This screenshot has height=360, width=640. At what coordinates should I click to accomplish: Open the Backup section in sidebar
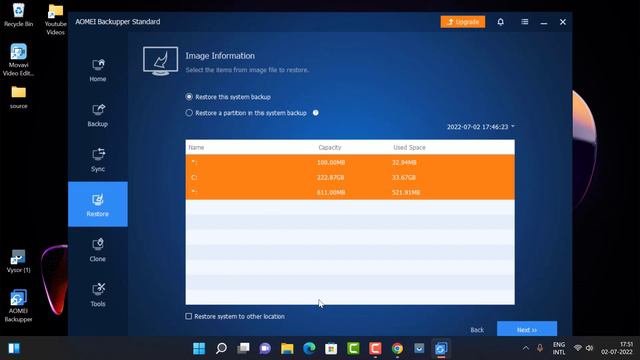[x=98, y=115]
